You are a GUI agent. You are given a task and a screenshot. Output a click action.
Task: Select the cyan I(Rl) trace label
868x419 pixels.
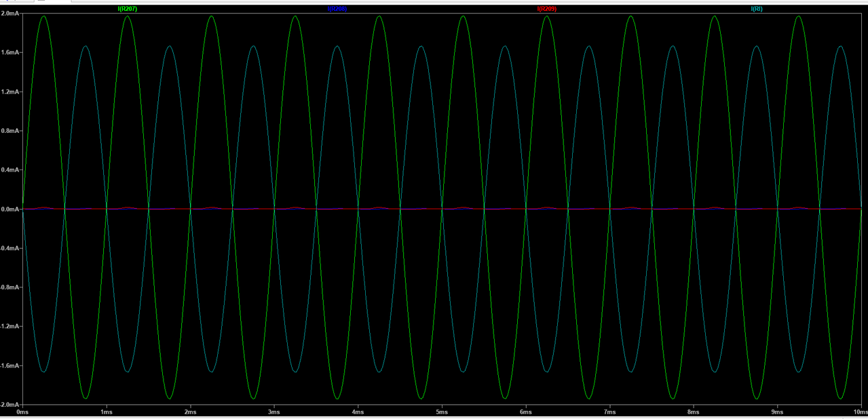coord(757,9)
